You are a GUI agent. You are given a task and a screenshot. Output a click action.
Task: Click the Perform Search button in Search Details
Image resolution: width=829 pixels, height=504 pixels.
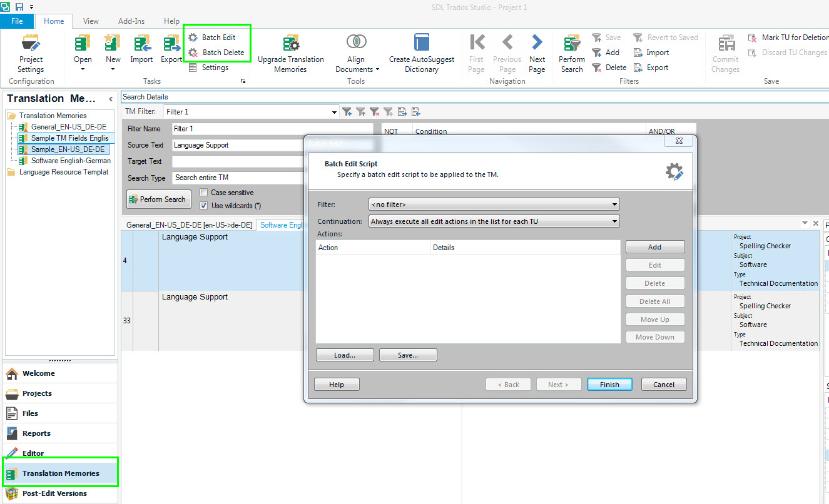point(159,199)
